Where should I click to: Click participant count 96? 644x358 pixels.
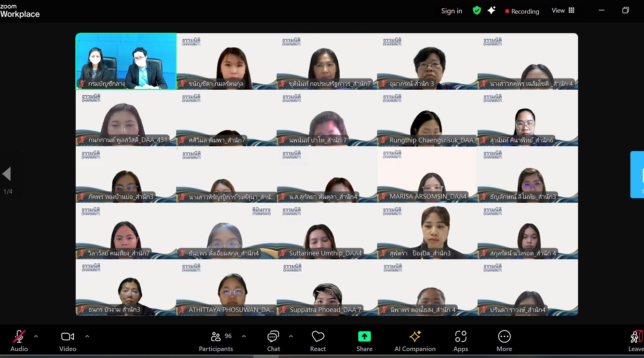point(228,336)
